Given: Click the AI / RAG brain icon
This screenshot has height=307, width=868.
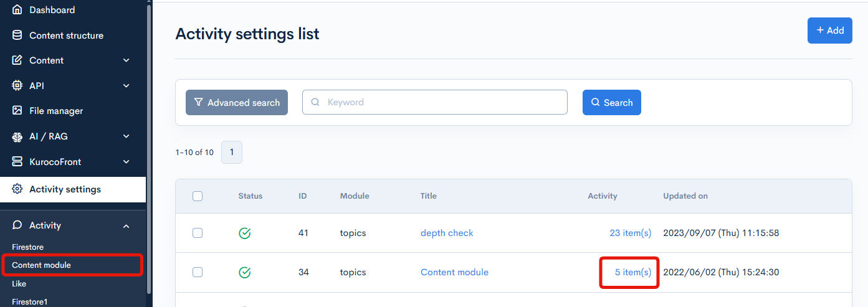Looking at the screenshot, I should click(x=17, y=136).
